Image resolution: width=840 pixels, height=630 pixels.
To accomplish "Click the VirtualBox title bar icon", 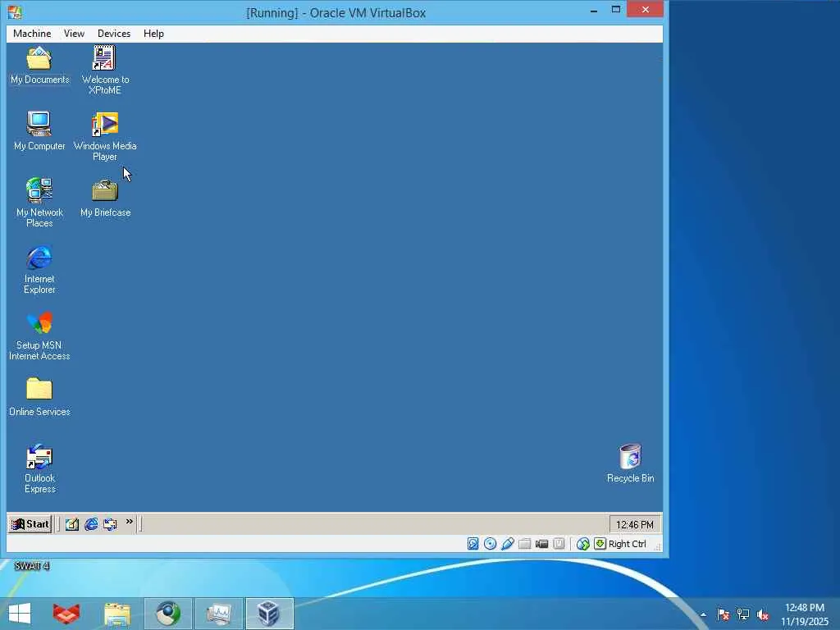I will tap(15, 11).
